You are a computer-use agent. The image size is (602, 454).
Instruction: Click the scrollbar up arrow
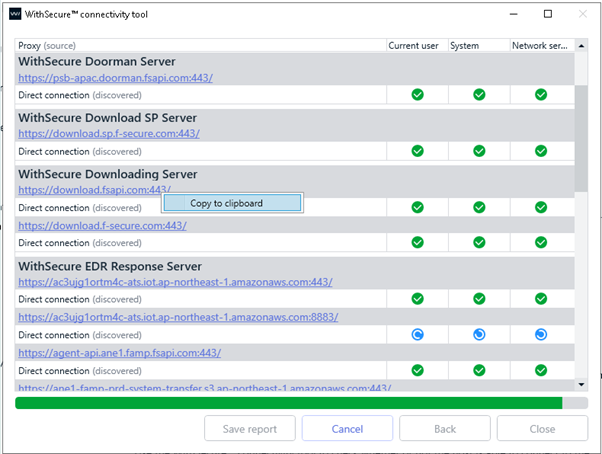(581, 46)
